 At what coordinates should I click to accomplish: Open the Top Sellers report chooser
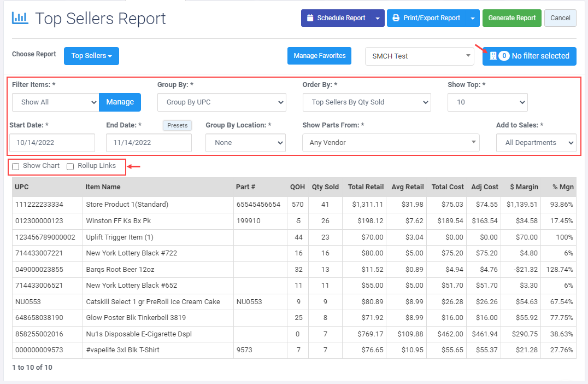pos(91,56)
